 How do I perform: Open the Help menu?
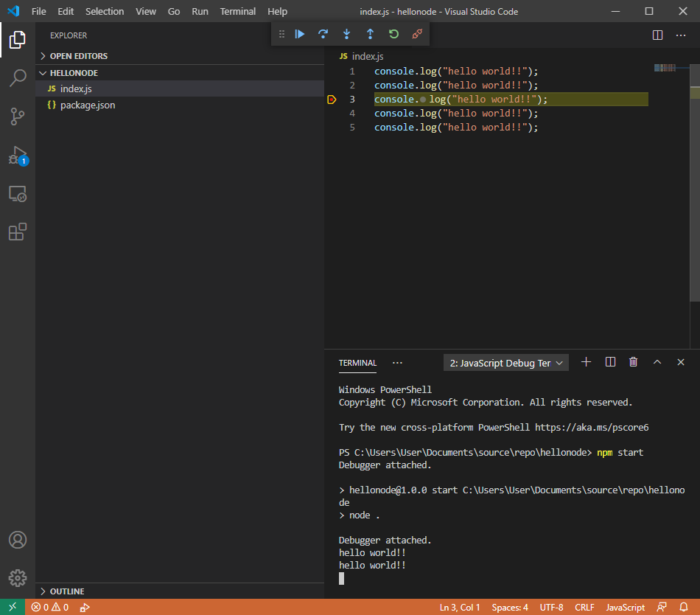pyautogui.click(x=277, y=11)
